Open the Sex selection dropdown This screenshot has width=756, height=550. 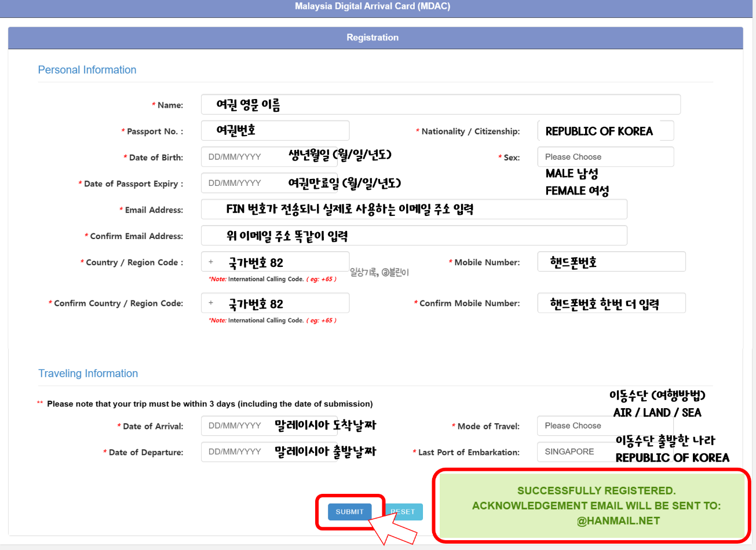[605, 156]
